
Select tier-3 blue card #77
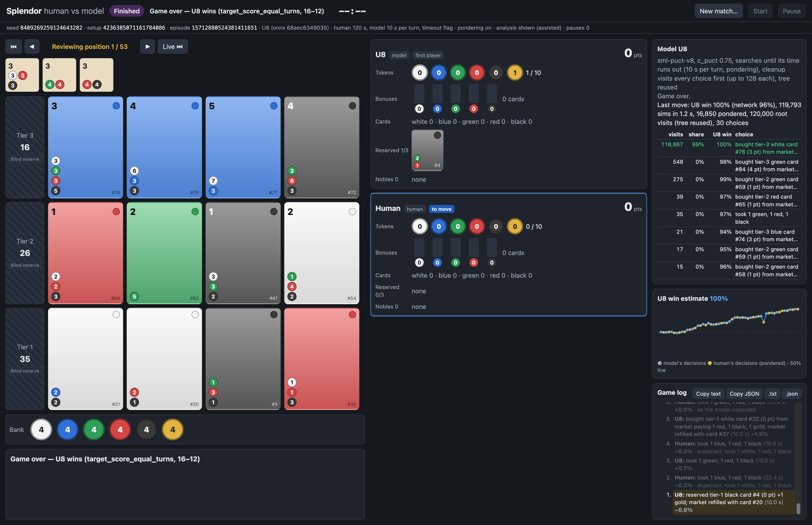243,147
